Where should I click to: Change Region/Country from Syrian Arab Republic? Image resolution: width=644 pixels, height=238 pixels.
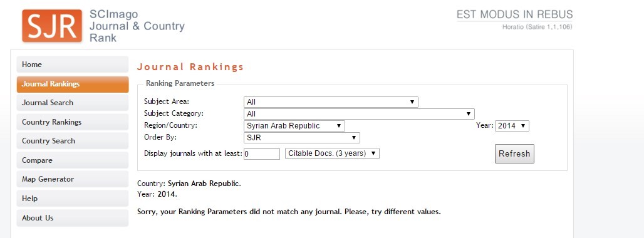click(294, 125)
